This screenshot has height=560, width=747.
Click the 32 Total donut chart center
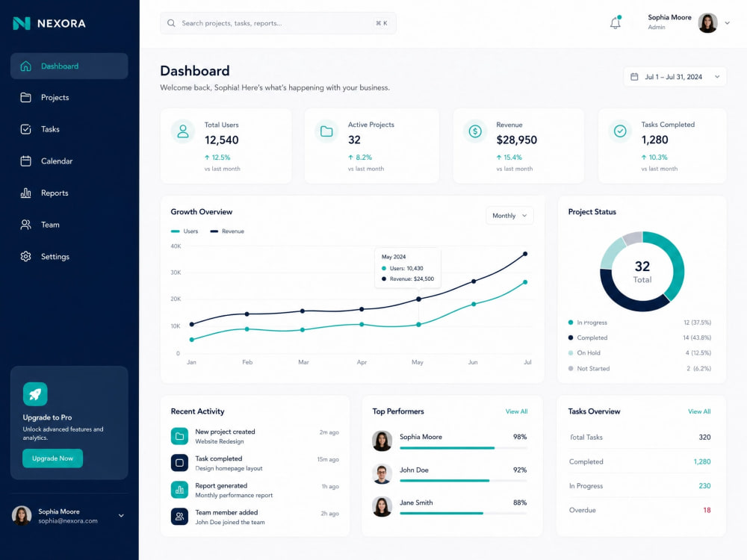pyautogui.click(x=642, y=272)
